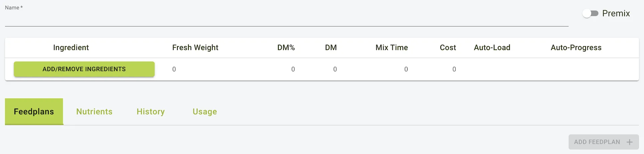Toggle the Premix switch
The height and width of the screenshot is (154, 644).
[x=590, y=13]
